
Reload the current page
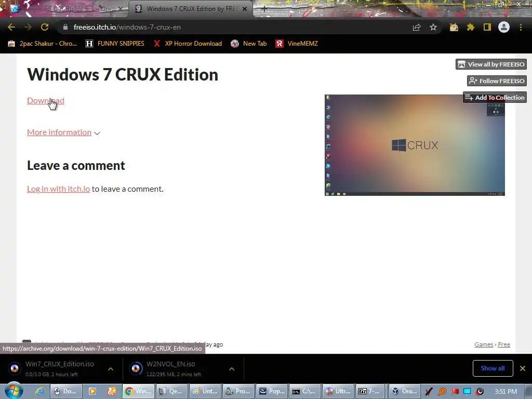click(x=45, y=27)
